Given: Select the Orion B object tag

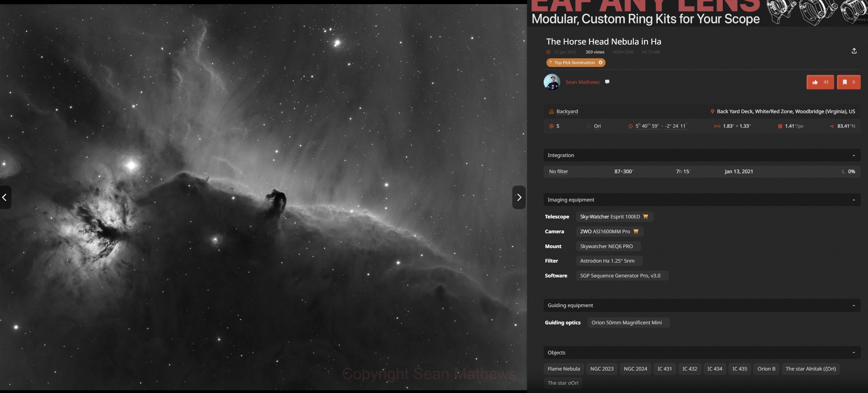Looking at the screenshot, I should 766,369.
